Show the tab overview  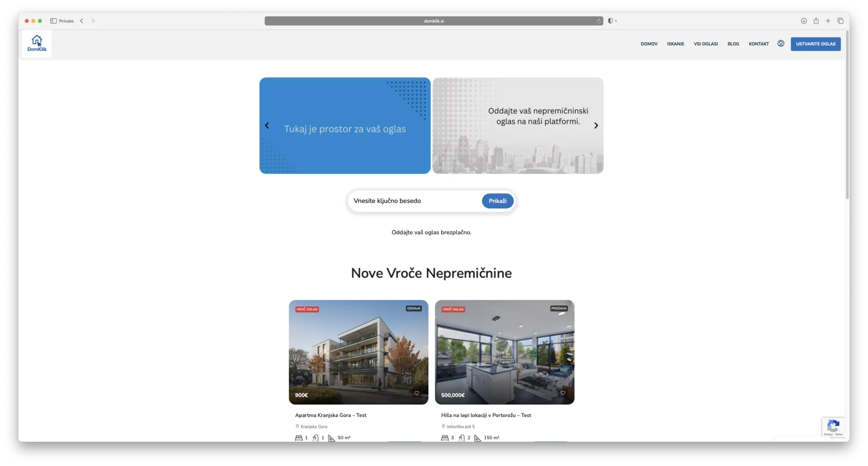tap(840, 21)
